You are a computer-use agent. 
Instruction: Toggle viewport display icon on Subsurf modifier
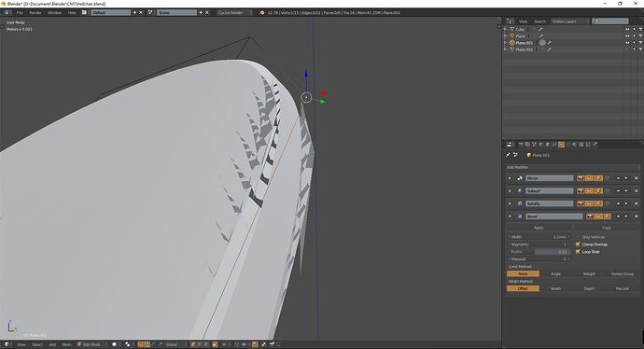589,191
